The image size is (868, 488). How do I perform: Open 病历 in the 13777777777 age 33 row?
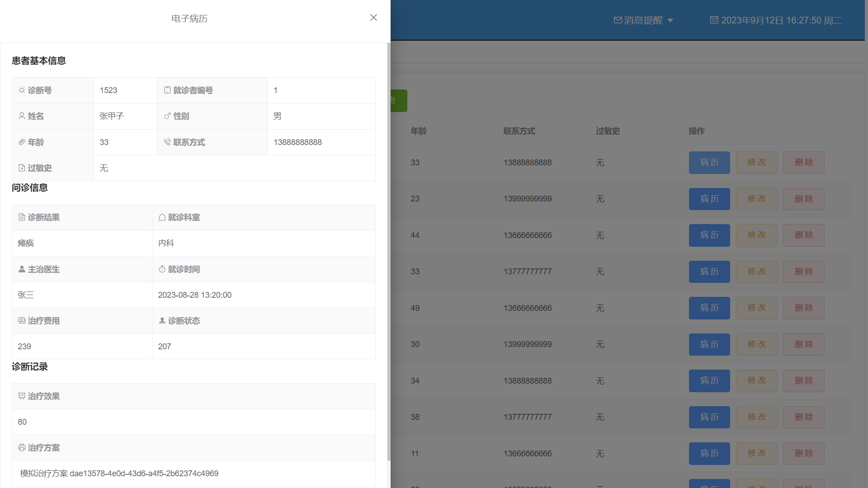coord(709,272)
